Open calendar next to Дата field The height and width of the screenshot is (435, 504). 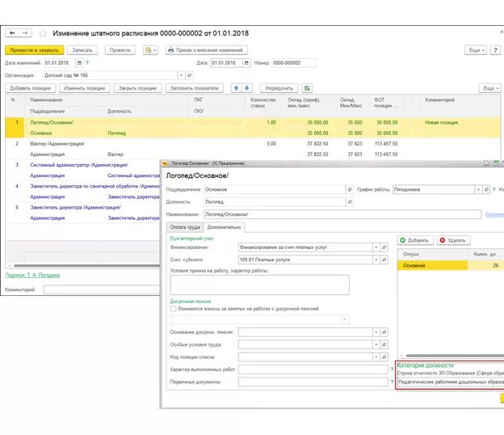pos(246,63)
